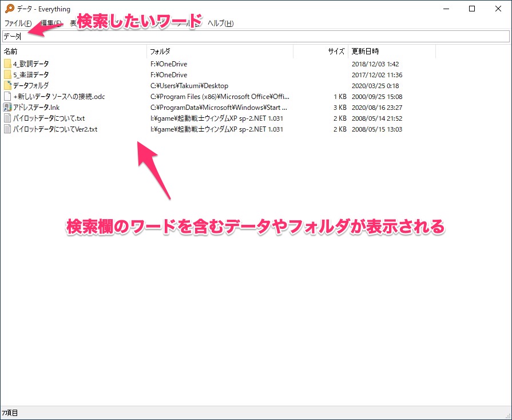
Task: Click the C:¥Users¥Takumi¥Desktop folder path
Action: point(189,86)
